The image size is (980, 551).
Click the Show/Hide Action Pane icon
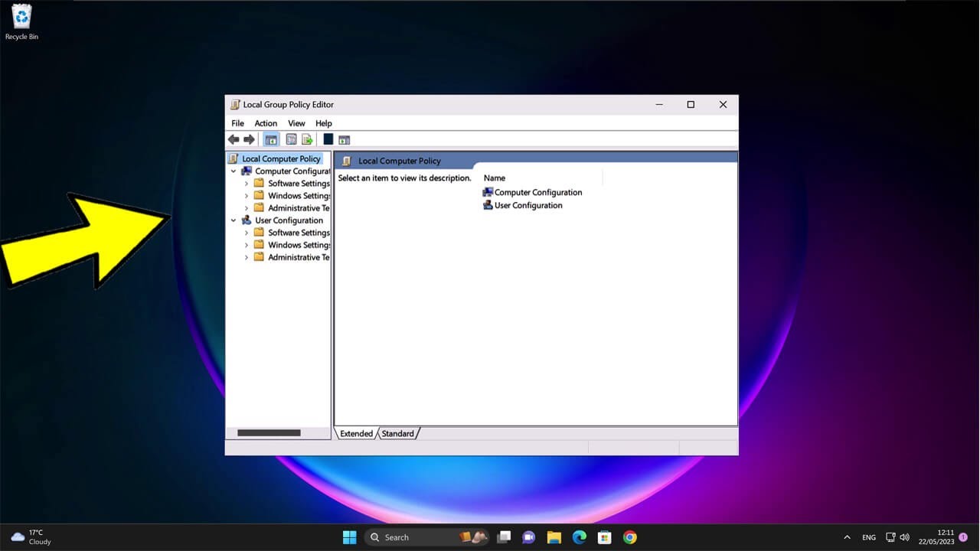coord(344,139)
